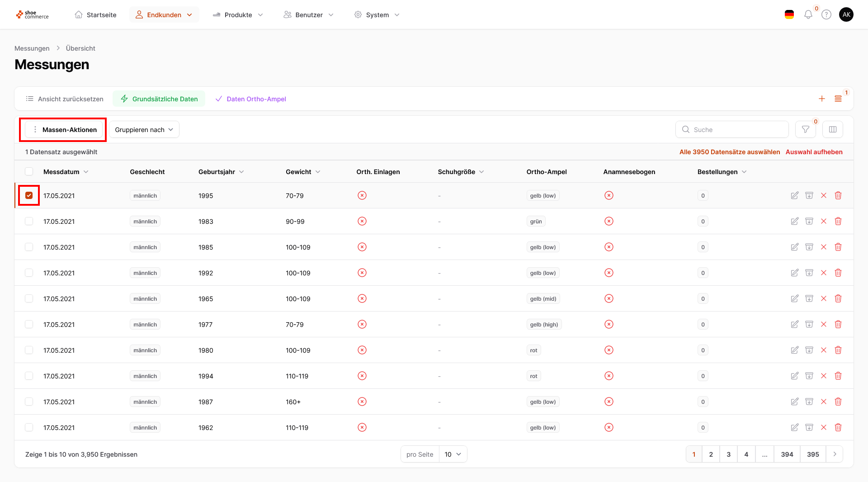This screenshot has height=482, width=868.
Task: Click Alle 3950 Datensätze auswählen link
Action: (729, 152)
